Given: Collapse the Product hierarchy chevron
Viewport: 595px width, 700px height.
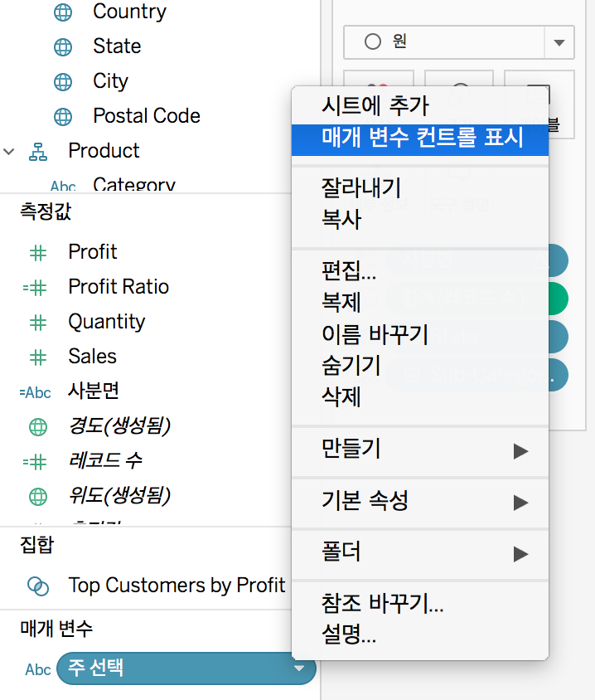Looking at the screenshot, I should [x=9, y=152].
